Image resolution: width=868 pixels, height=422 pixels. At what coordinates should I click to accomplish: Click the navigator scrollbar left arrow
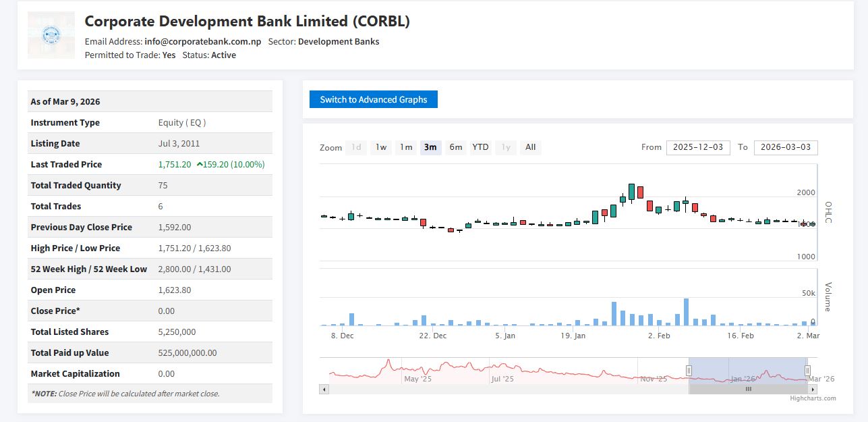[x=324, y=390]
